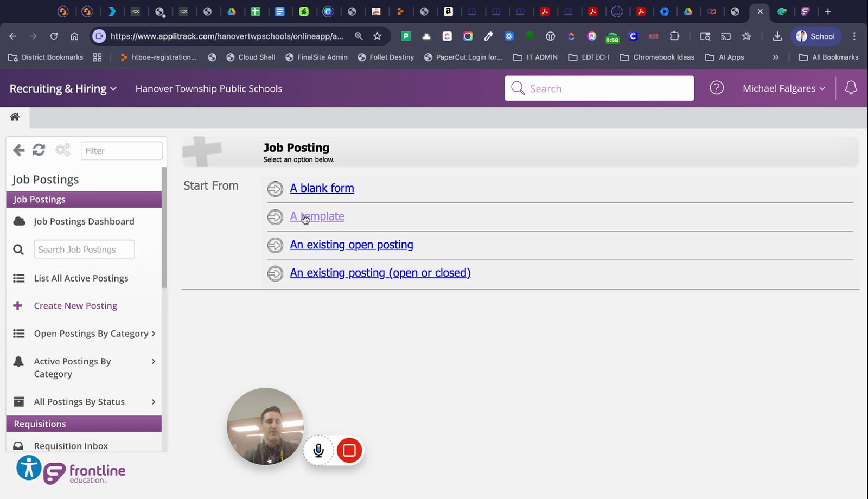Open the Michael Falgares user menu
This screenshot has width=868, height=499.
pos(784,88)
